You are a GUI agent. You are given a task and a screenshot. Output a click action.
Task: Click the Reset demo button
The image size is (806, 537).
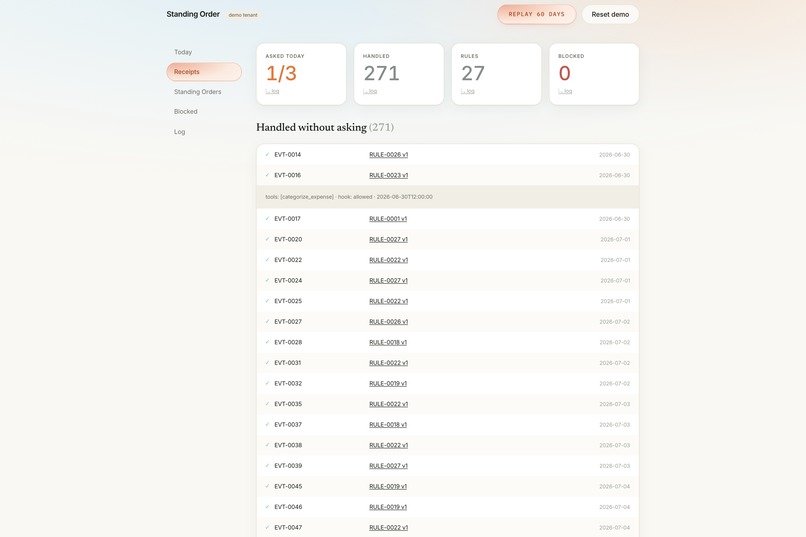click(x=610, y=14)
